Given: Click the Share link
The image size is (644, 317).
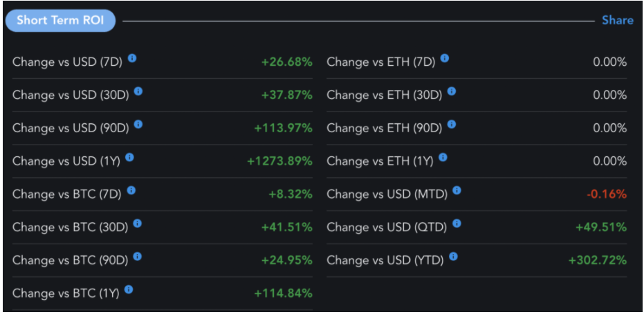Looking at the screenshot, I should pos(617,20).
